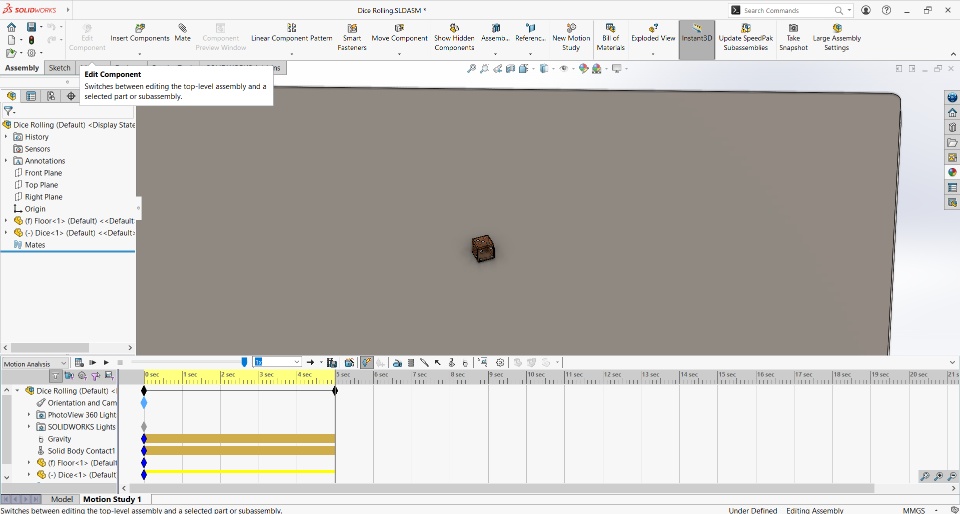Open the Appearances tab in task pane
Viewport: 960px width, 514px height.
pos(952,172)
